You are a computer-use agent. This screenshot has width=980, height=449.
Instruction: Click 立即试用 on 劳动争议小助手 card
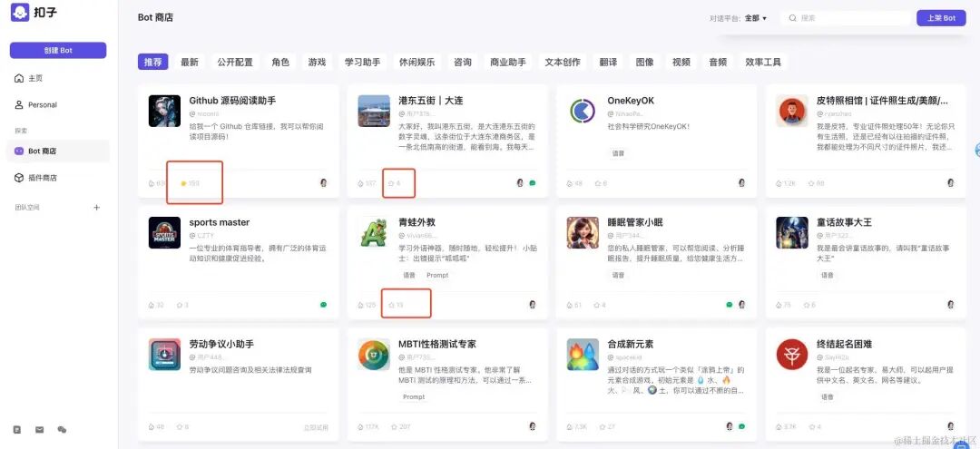[x=317, y=428]
